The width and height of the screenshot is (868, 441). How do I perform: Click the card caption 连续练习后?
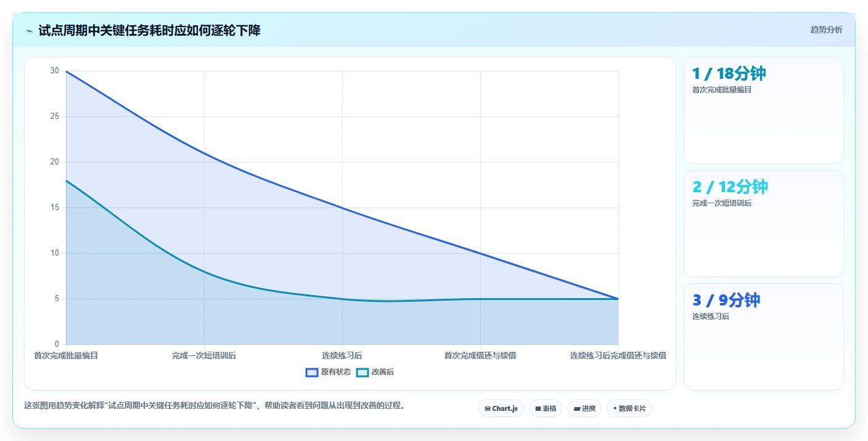tap(711, 317)
